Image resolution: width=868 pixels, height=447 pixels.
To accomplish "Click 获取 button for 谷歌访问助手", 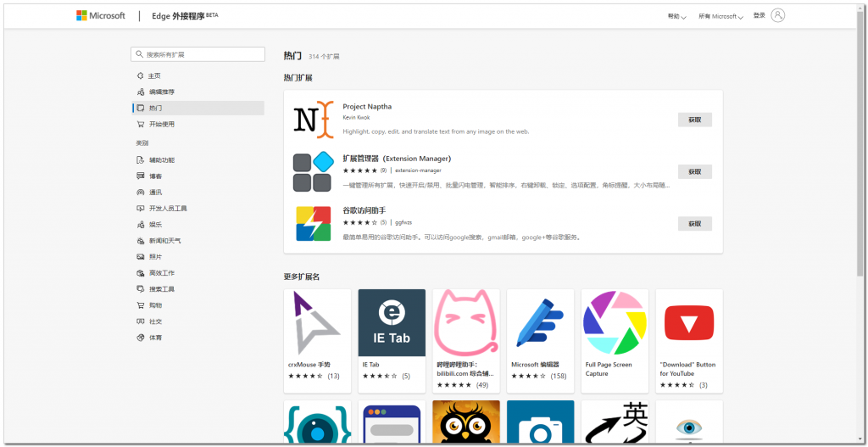I will pos(694,224).
